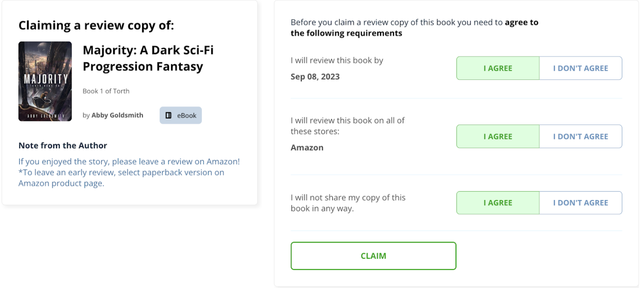Agree to review the book by Sep 08, 2023
The width and height of the screenshot is (644, 288).
498,68
